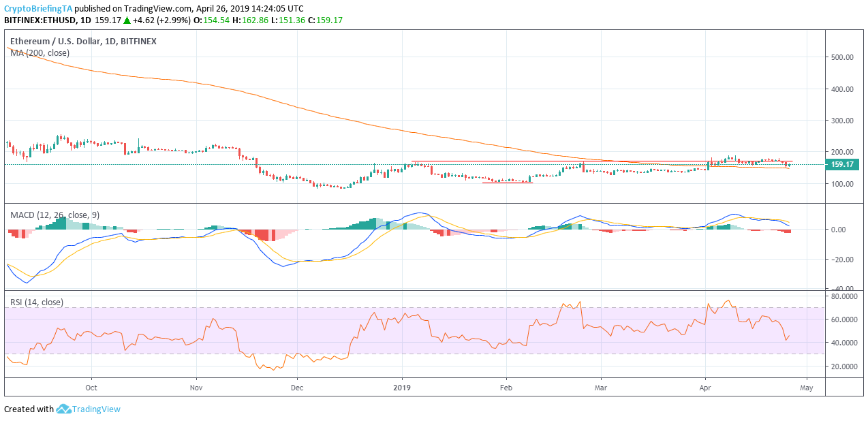Click the green +4.62 (2.99%) change value
868x421 pixels.
(162, 20)
